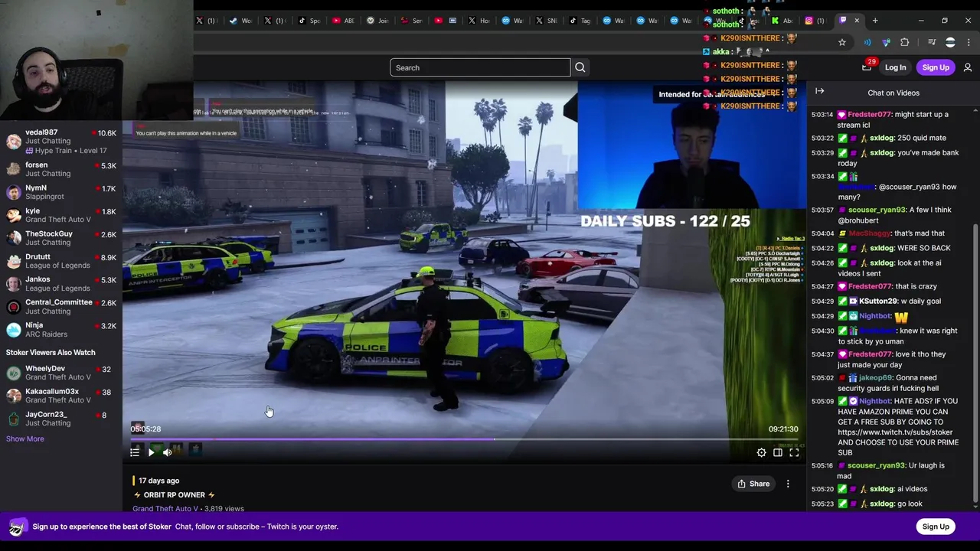Bookmark this page with star icon
980x551 pixels.
tap(842, 42)
